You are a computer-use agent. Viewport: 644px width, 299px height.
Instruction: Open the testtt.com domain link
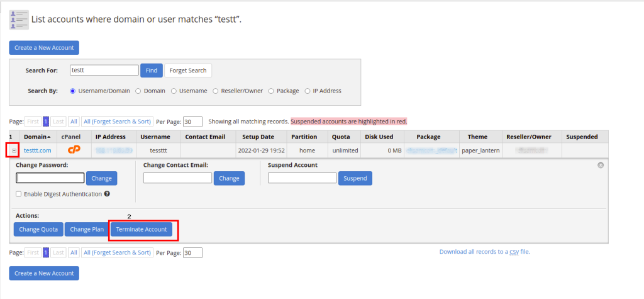point(37,150)
